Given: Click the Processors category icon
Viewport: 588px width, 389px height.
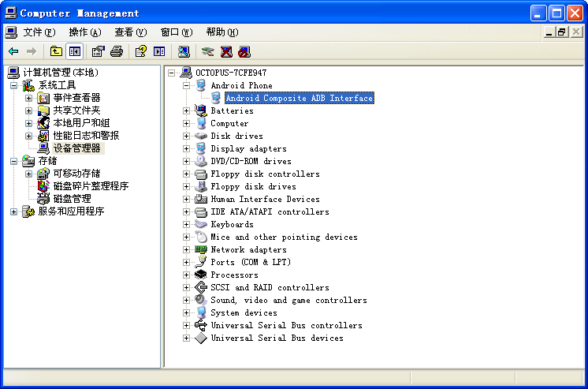Looking at the screenshot, I should pos(201,275).
